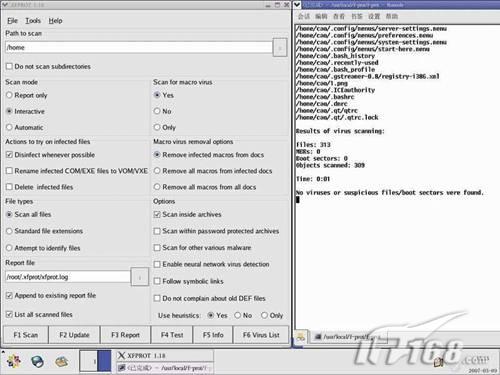Toggle Scan inside archives option
Image resolution: width=500 pixels, height=375 pixels.
click(x=157, y=214)
